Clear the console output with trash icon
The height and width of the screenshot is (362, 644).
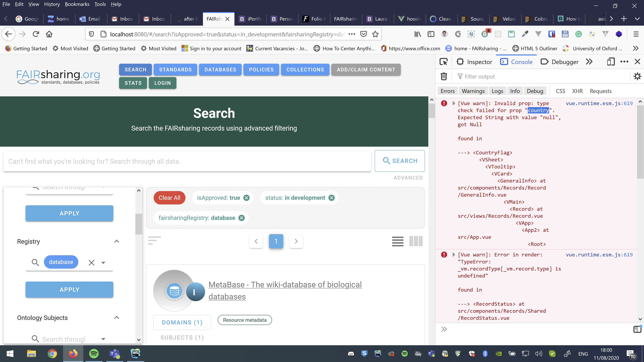(x=444, y=76)
